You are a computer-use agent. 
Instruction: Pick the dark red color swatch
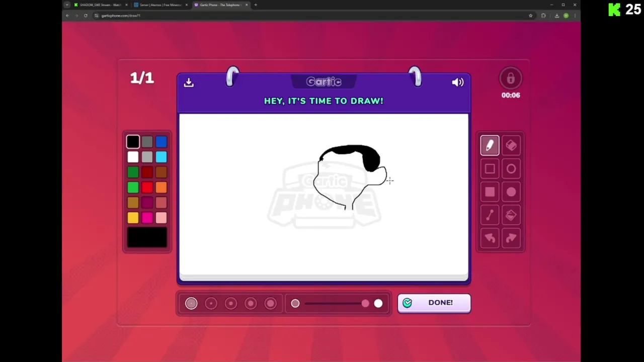[x=147, y=172]
